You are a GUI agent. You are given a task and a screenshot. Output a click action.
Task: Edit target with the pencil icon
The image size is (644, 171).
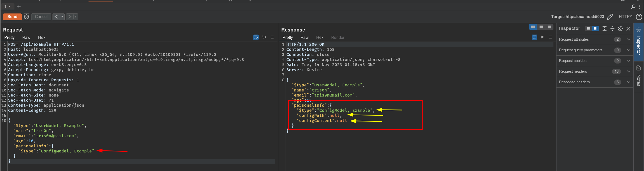610,17
